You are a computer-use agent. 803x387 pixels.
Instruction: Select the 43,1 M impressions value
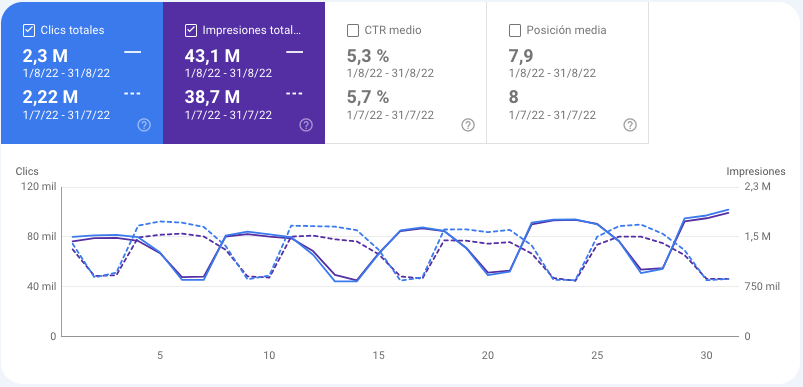coord(213,56)
